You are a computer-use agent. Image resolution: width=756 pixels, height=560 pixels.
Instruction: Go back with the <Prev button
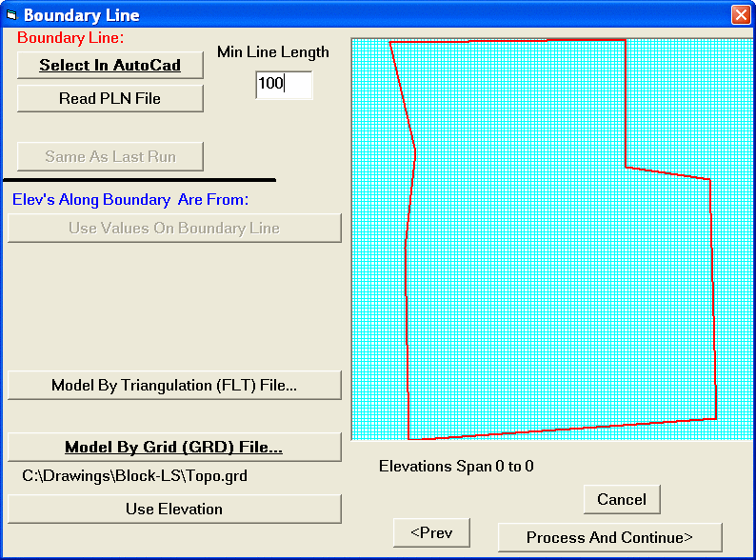click(431, 532)
